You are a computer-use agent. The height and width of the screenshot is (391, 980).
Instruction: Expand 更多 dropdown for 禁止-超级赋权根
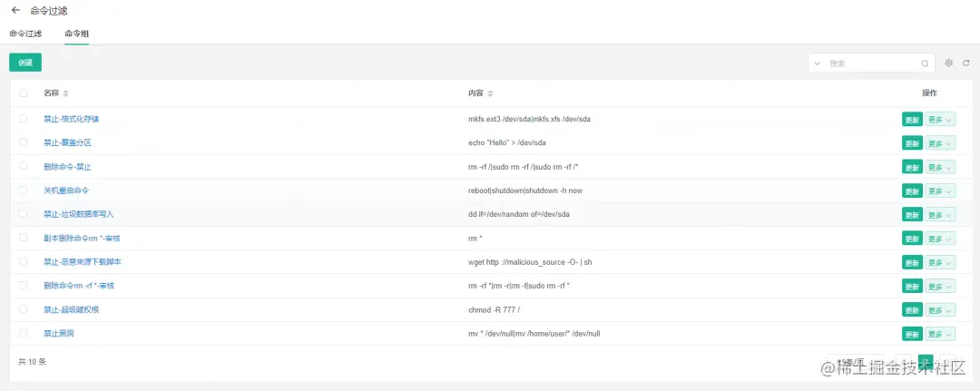coord(940,309)
